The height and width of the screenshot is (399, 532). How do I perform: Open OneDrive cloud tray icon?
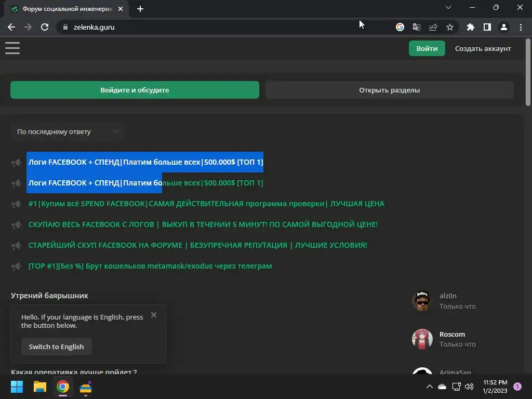[442, 387]
